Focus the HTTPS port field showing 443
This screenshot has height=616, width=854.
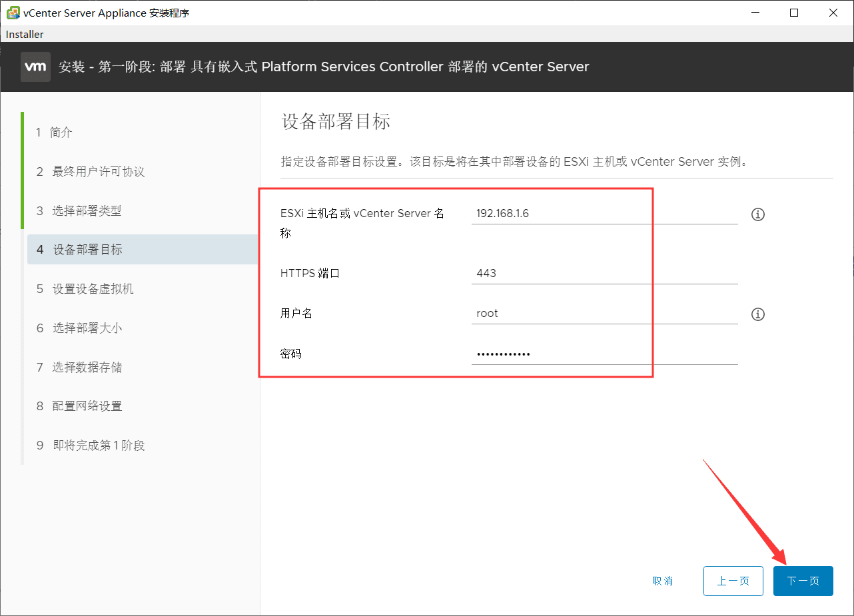[x=604, y=273]
